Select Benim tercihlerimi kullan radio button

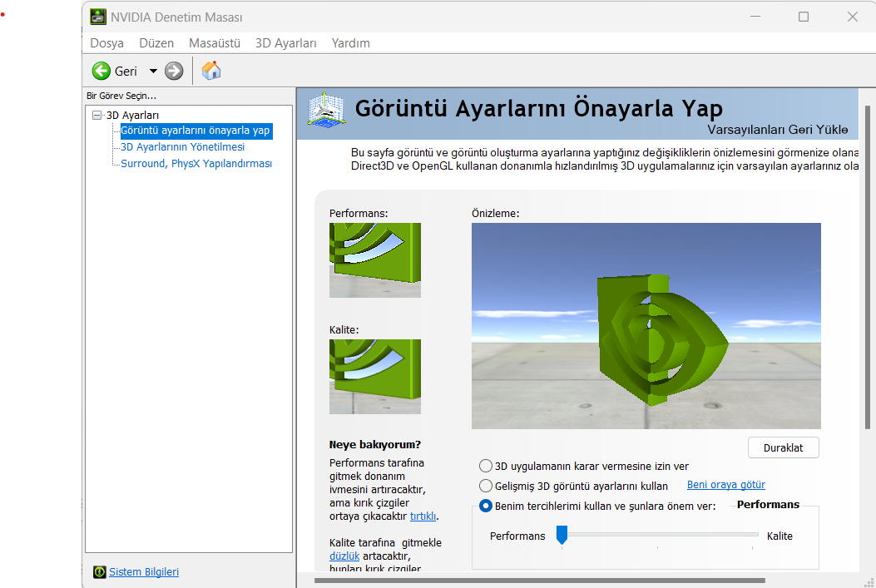[x=486, y=506]
